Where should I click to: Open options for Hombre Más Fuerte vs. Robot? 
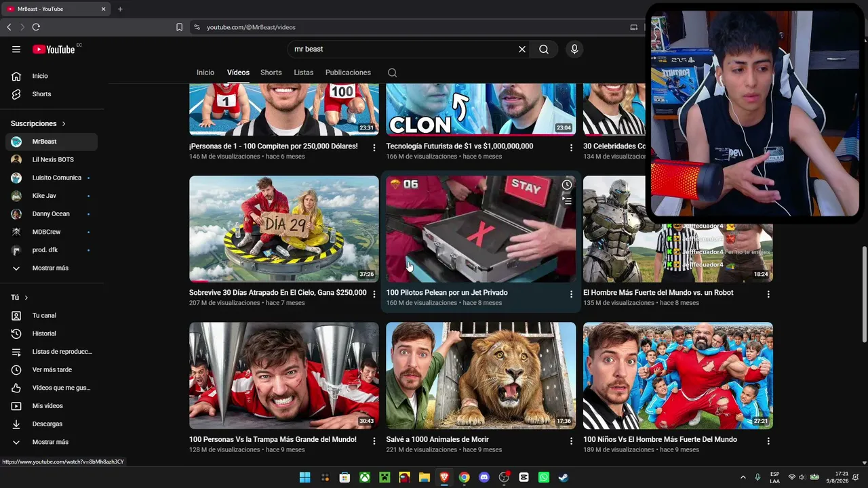coord(768,294)
